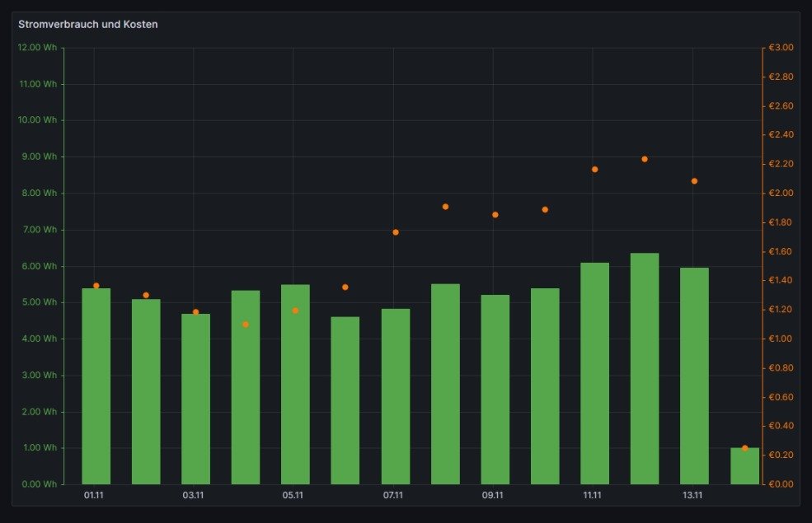Click the green bar for 01.11
The height and width of the screenshot is (523, 812).
click(x=96, y=387)
